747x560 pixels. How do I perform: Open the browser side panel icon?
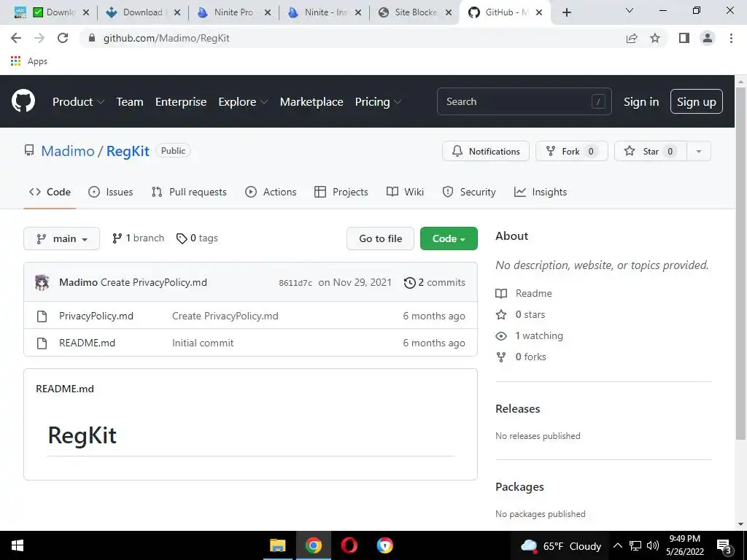click(684, 38)
